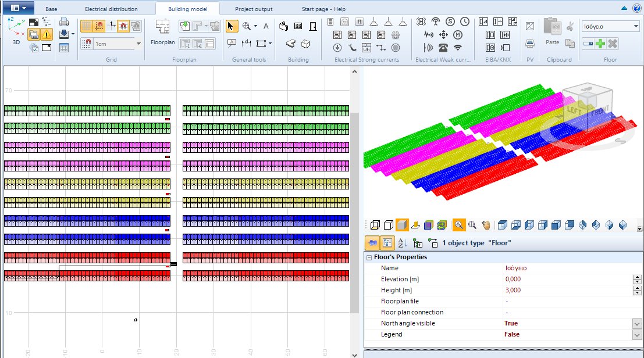This screenshot has height=358, width=644.
Task: Toggle shaded solid view mode
Action: click(x=402, y=225)
